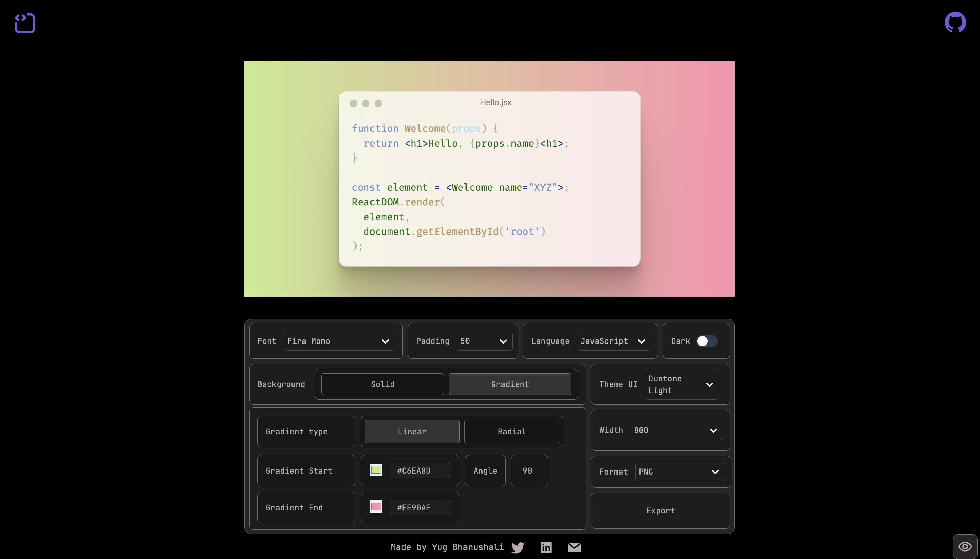Select Gradient background option
The image size is (980, 559).
pos(510,384)
